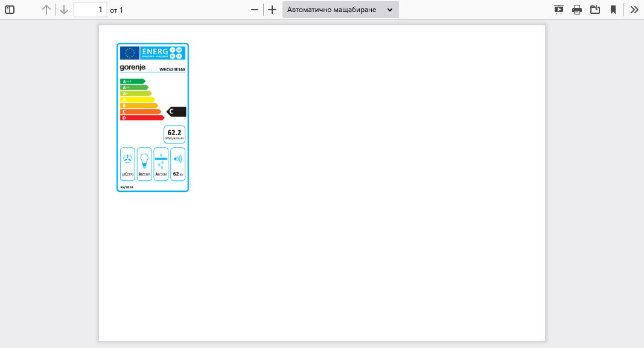Open the tools menu chevrons
Viewport: 644px width, 348px height.
point(634,10)
